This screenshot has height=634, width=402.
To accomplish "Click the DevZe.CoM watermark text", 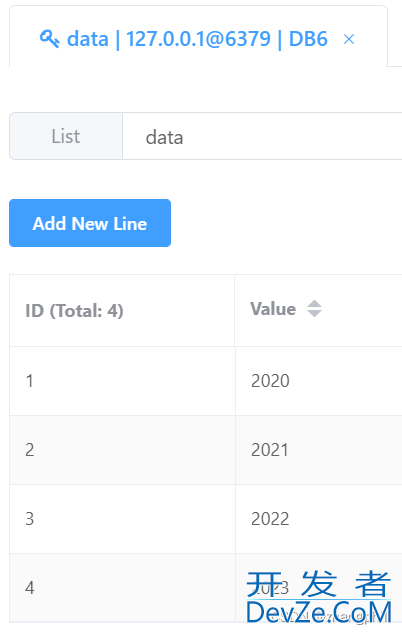I will 319,613.
